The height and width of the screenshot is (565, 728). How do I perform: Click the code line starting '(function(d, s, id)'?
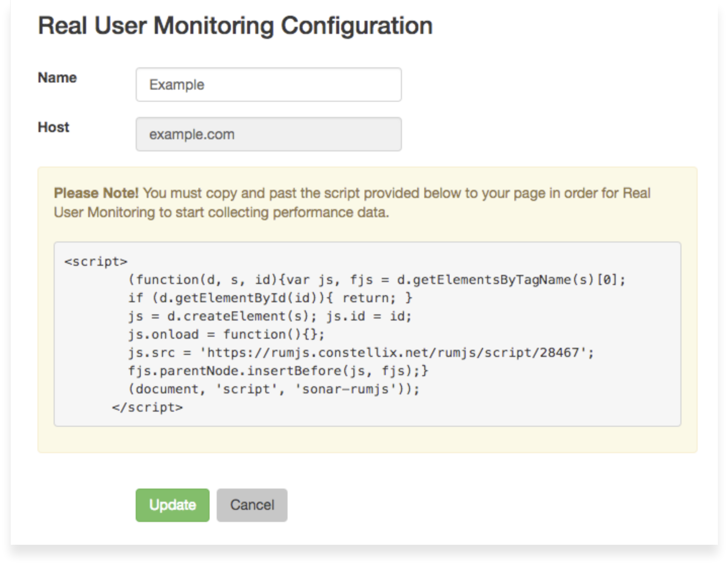click(x=377, y=279)
